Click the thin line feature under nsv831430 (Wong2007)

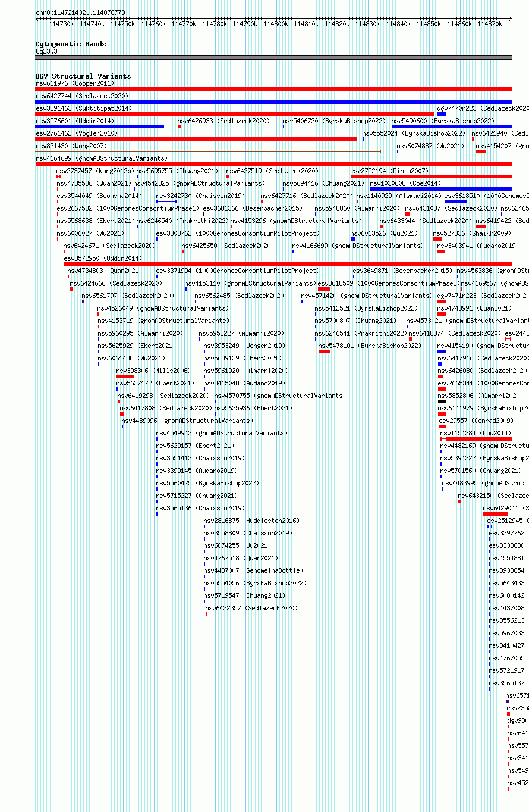208,152
